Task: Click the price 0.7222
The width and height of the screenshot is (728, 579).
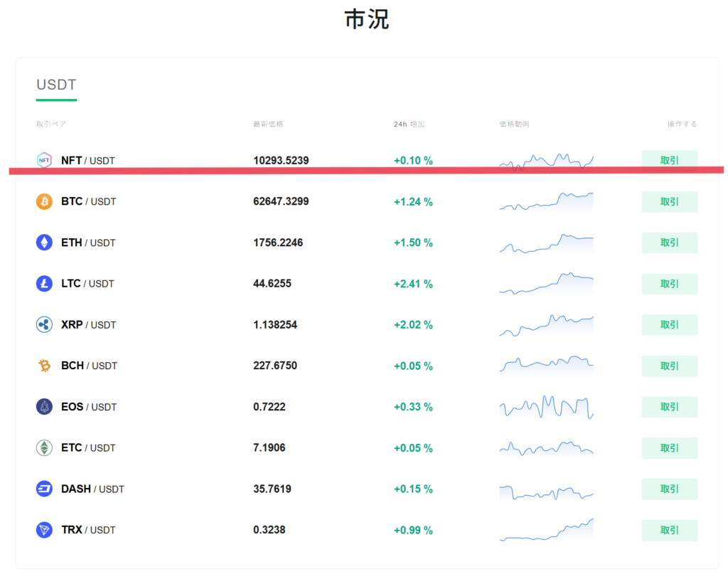Action: coord(269,407)
